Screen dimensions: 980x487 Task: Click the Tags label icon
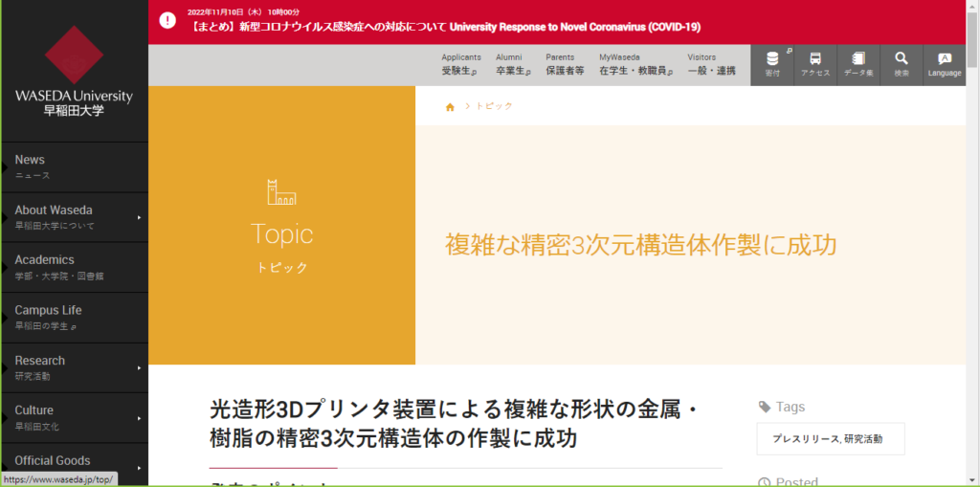click(765, 407)
